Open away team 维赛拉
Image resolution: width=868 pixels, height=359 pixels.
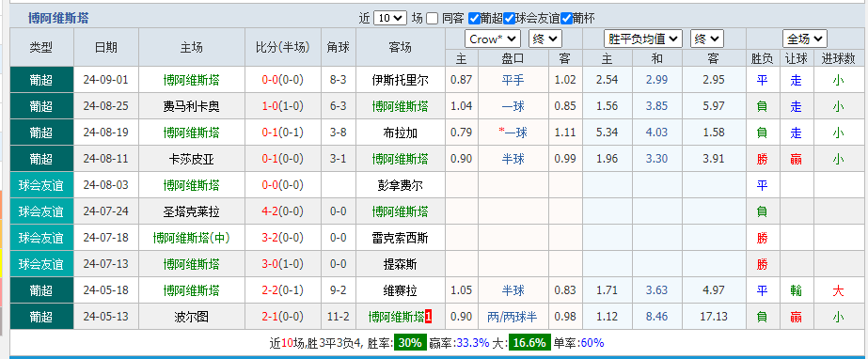(401, 290)
